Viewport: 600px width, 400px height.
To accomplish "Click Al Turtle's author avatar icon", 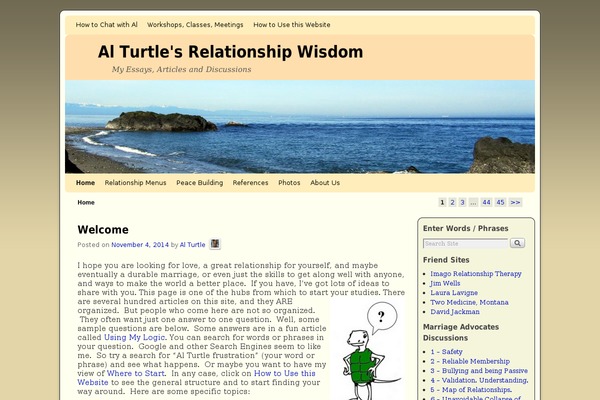I will (x=215, y=244).
